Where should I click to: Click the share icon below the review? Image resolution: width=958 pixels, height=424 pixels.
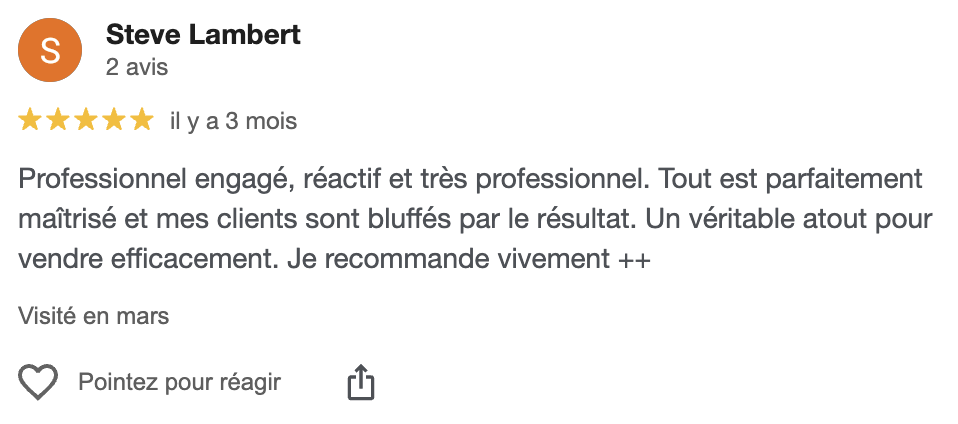click(360, 382)
